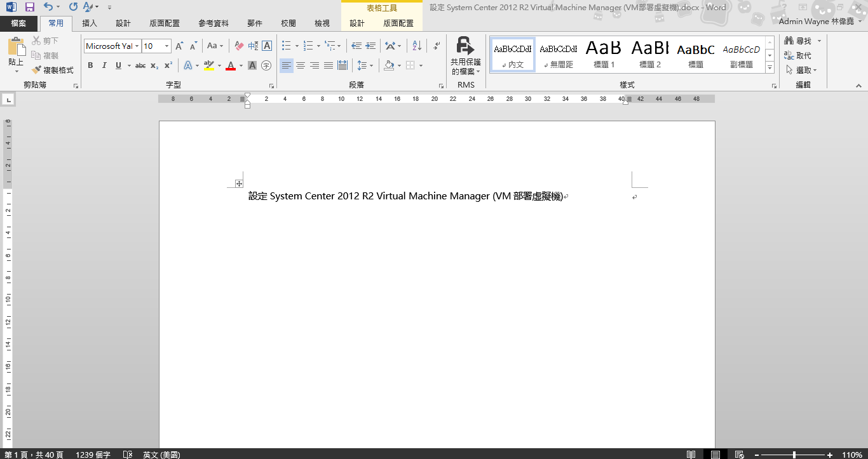Switch to the 插入 Insert tab

(x=90, y=23)
